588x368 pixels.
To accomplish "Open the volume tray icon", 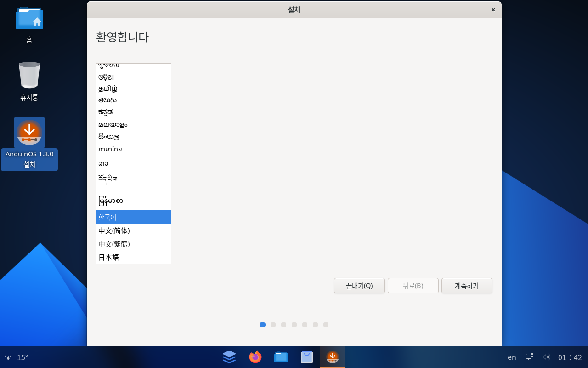I will 546,357.
